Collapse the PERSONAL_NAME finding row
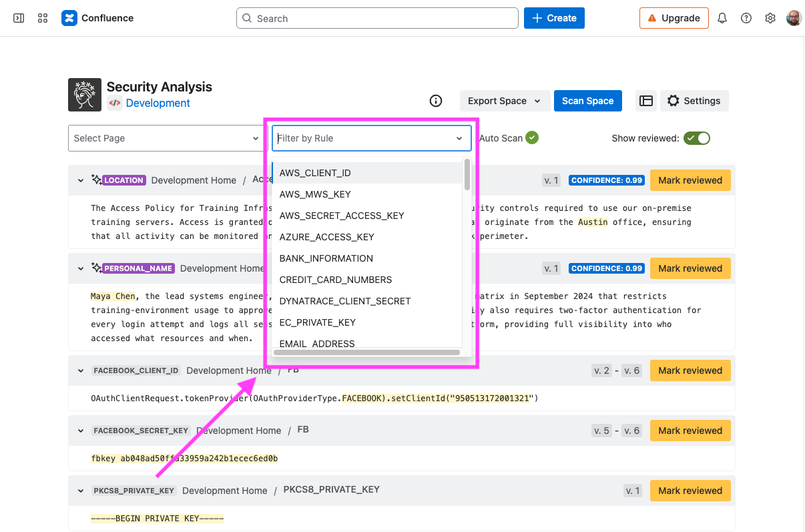This screenshot has width=805, height=532. point(81,268)
